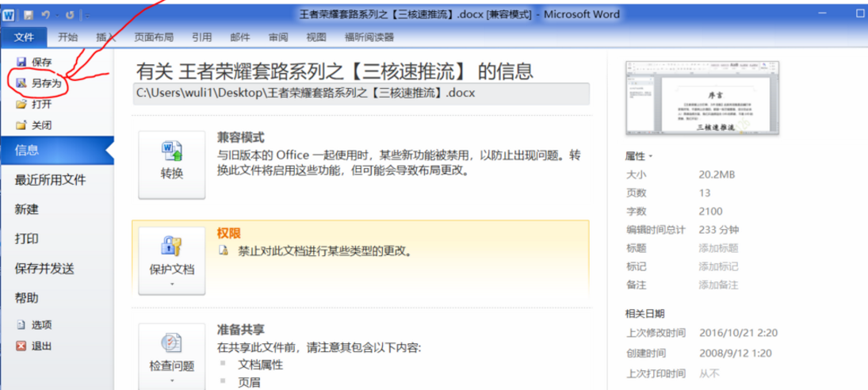Screen dimensions: 868x390
Task: Switch to the 开始 ribbon tab
Action: point(67,37)
